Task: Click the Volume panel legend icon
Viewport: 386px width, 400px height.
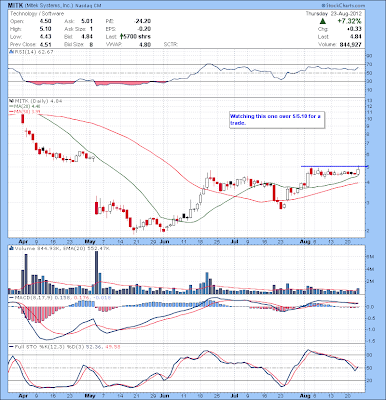Action: click(11, 248)
